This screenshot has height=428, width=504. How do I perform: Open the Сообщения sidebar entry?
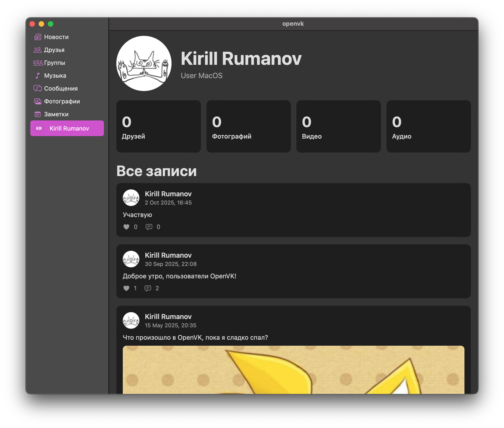(x=61, y=88)
